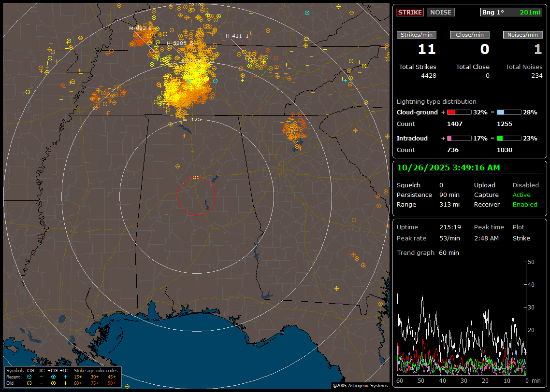Toggle the NOISE indicator

(x=440, y=13)
